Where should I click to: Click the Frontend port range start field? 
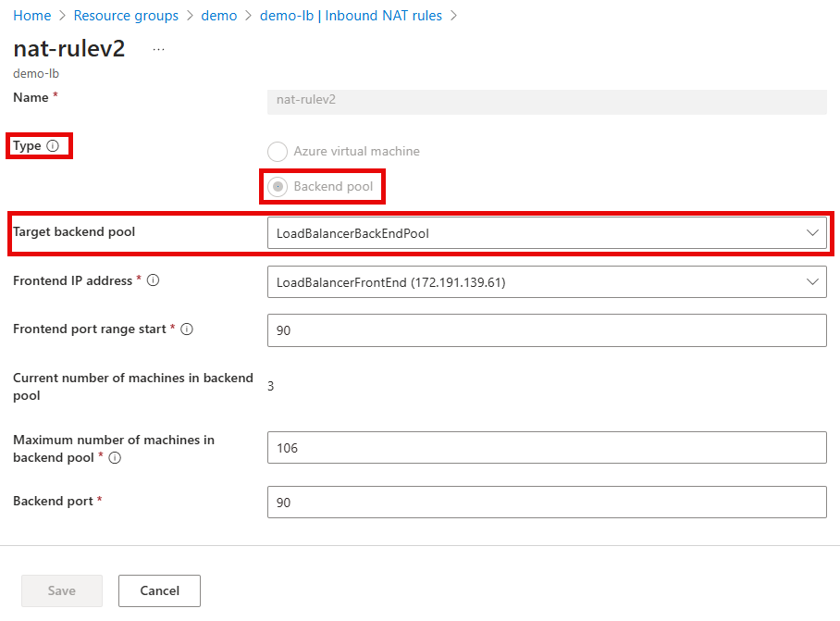click(x=546, y=330)
